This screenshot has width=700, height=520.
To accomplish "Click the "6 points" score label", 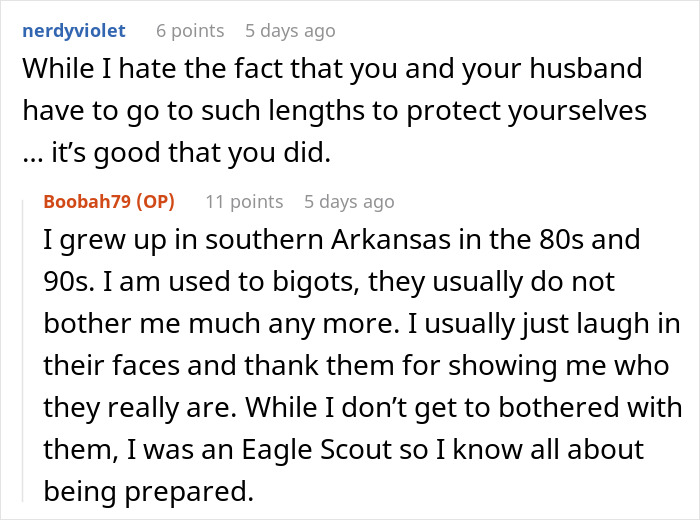I will click(x=190, y=31).
